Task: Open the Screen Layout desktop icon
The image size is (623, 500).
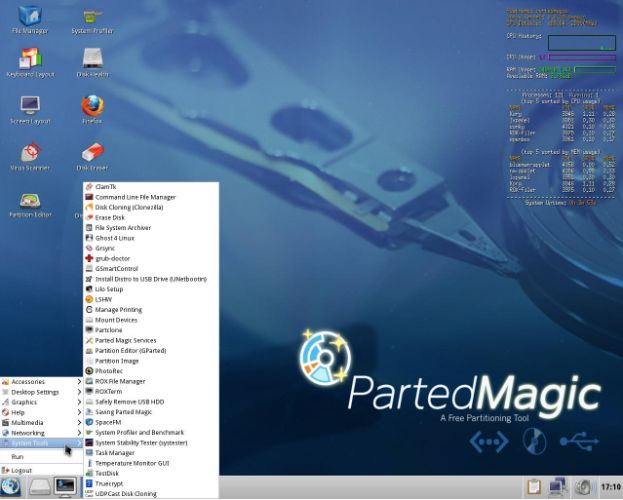Action: coord(30,110)
